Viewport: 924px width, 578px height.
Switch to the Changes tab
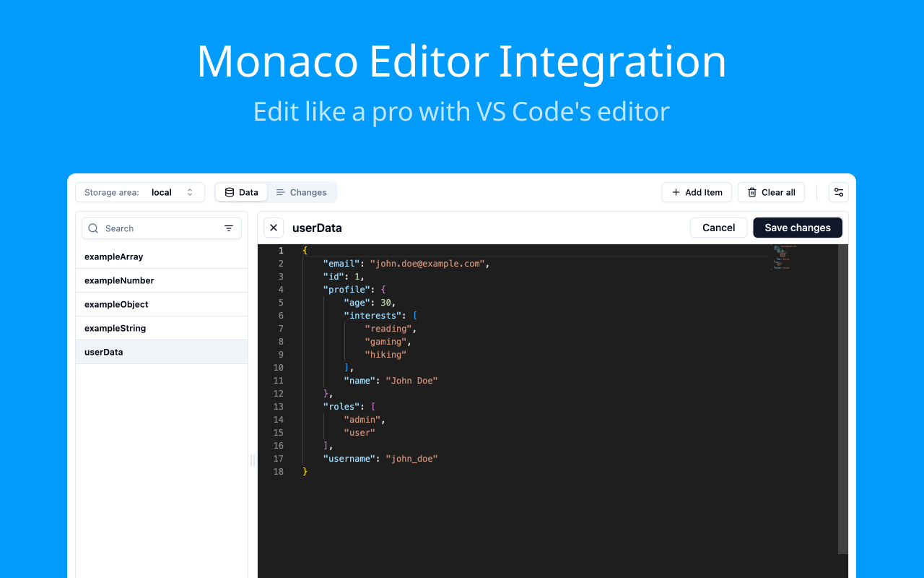point(301,192)
